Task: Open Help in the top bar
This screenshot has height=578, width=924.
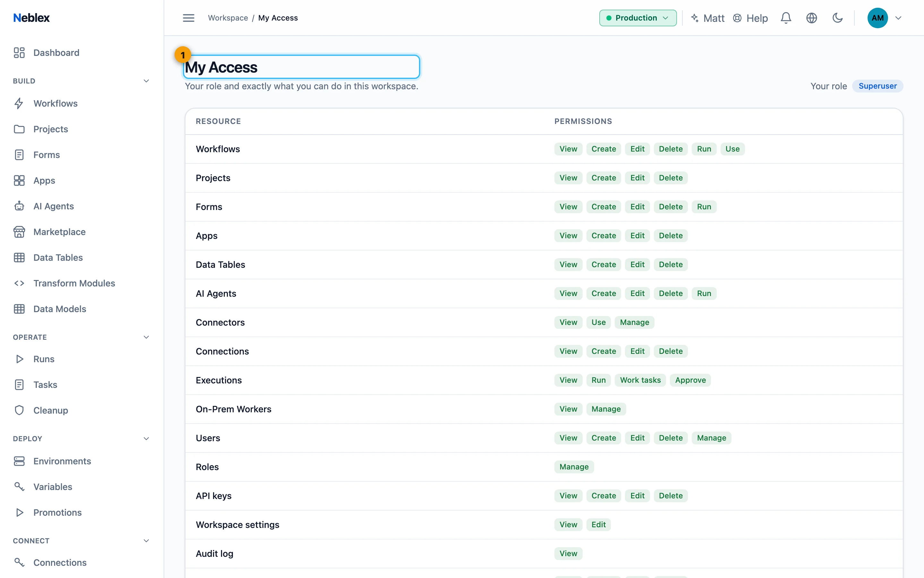Action: pos(750,18)
